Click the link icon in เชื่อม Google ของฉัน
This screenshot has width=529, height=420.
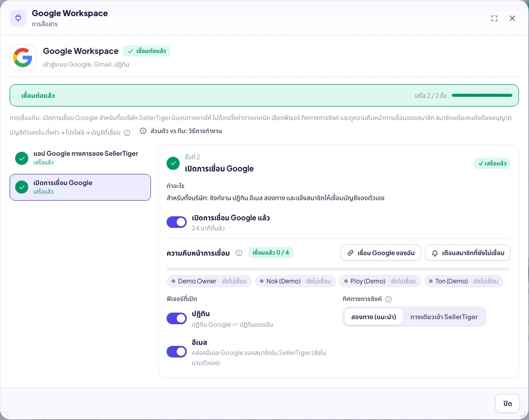(350, 253)
